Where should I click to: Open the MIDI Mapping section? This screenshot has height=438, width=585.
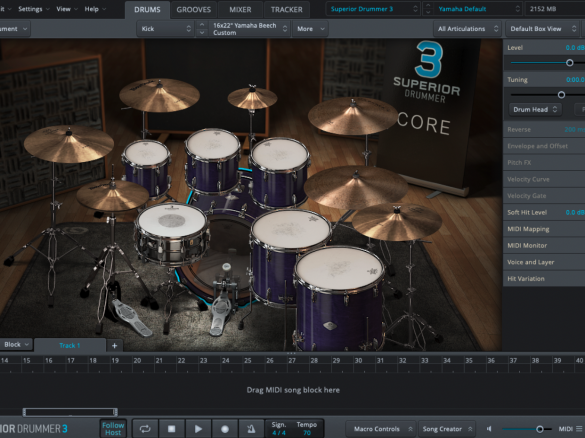tap(544, 229)
